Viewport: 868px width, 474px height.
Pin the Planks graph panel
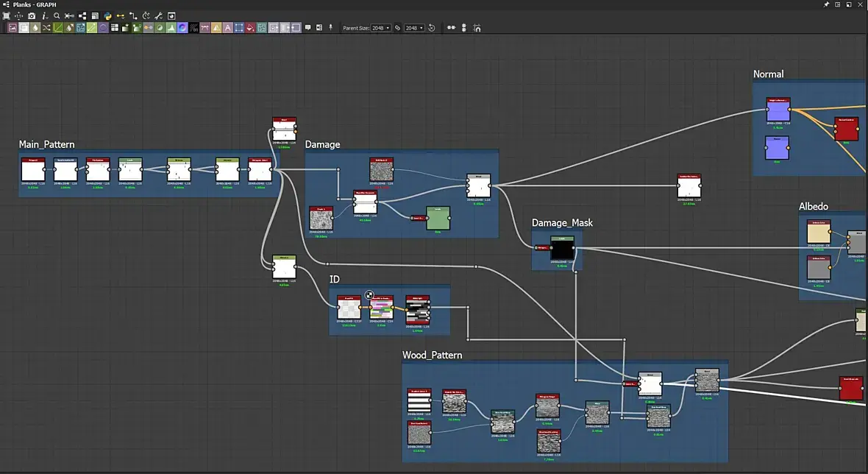pos(826,4)
